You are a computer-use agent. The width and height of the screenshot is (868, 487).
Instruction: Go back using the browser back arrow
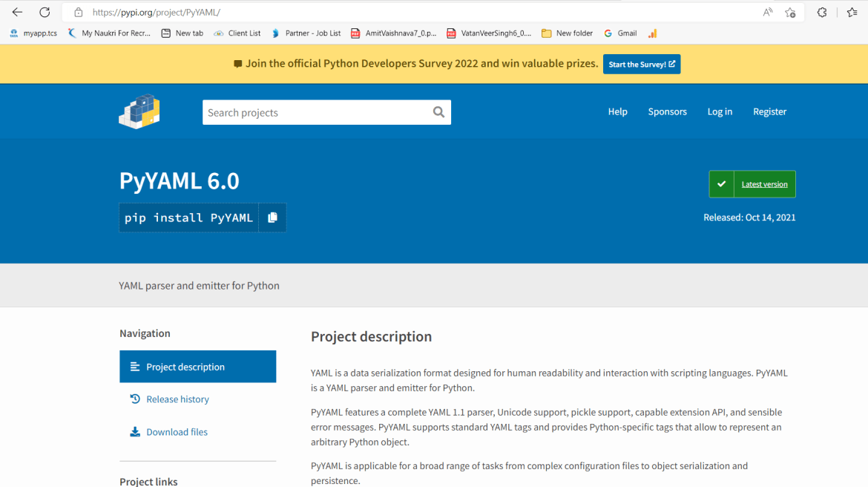(17, 12)
